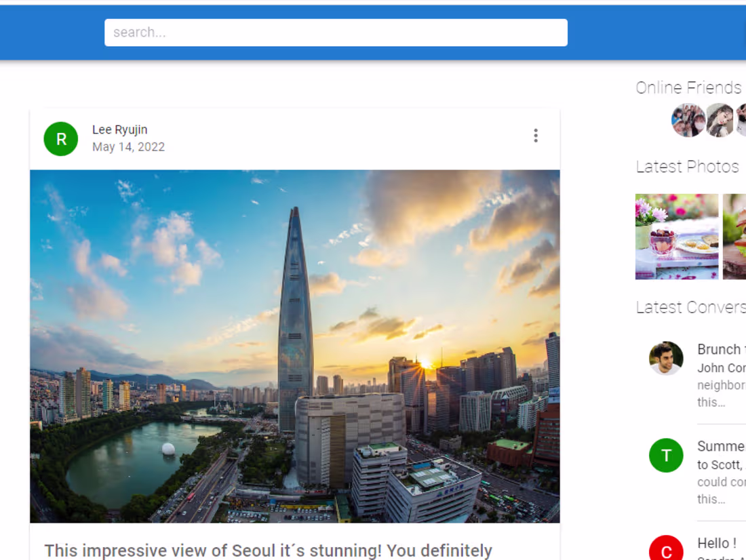
Task: View the Seoul tower post image
Action: [294, 346]
